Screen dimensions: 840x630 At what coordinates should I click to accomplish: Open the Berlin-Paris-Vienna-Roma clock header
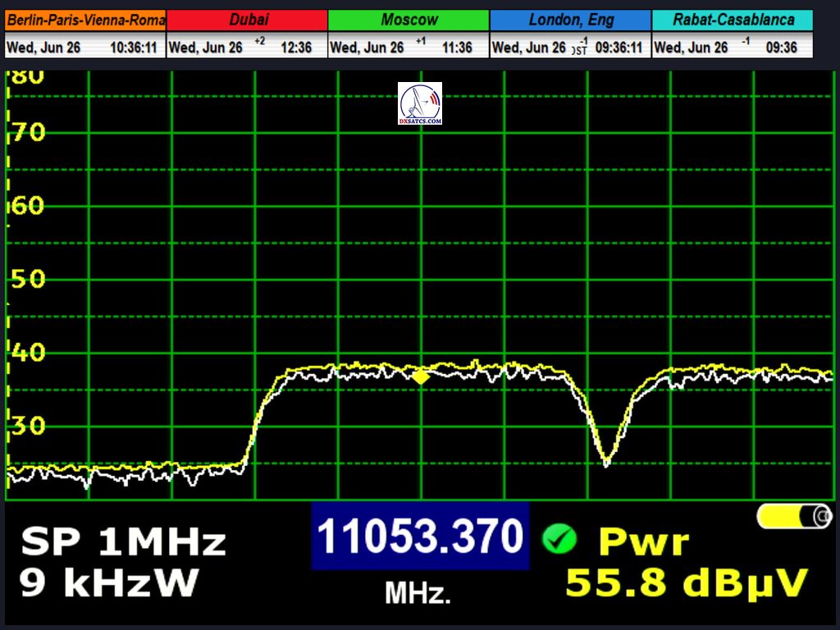(85, 20)
